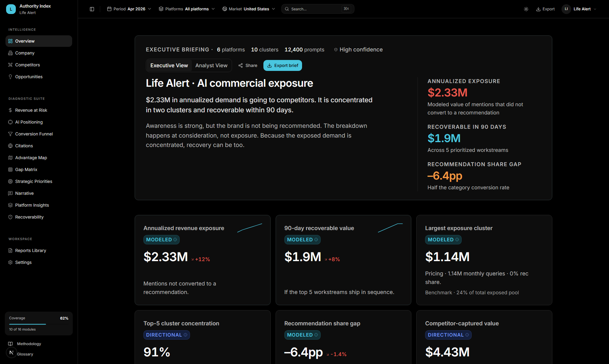Click the Gap Matrix grid icon
Screen dimensions: 609x364
pyautogui.click(x=10, y=170)
